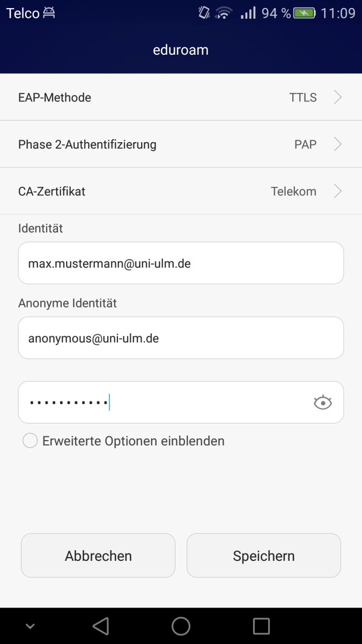Screen dimensions: 362x644
Task: Tap the battery indicator icon
Action: point(304,13)
